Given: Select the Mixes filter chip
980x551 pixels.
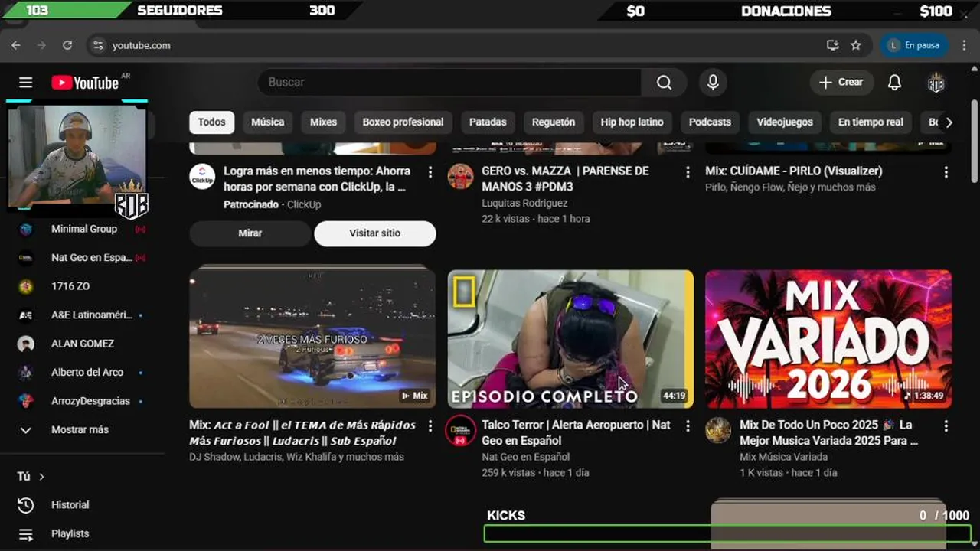Looking at the screenshot, I should (x=323, y=122).
